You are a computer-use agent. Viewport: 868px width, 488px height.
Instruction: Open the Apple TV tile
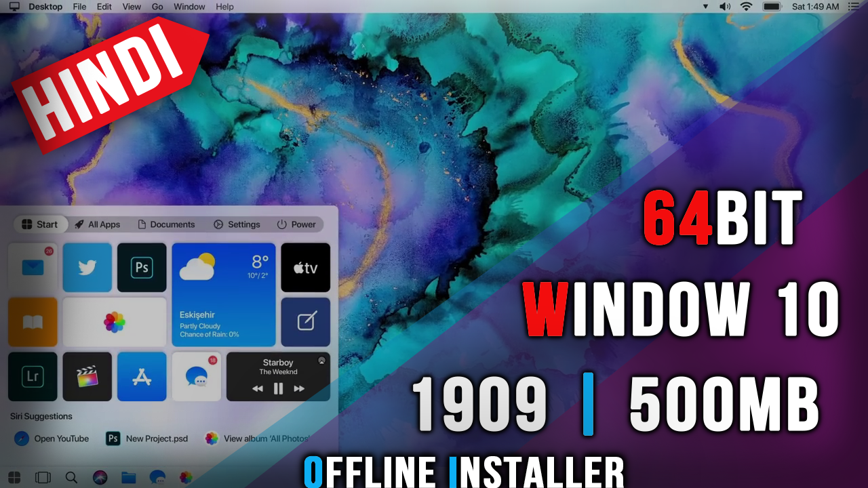point(306,267)
